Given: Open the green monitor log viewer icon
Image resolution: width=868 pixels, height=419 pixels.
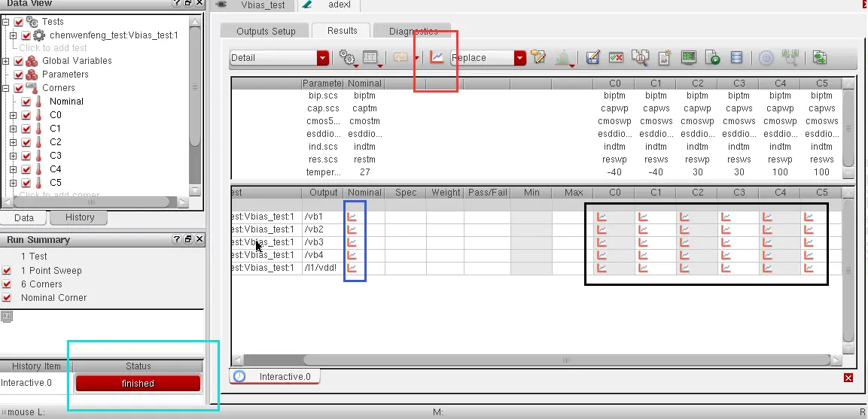Looking at the screenshot, I should [688, 57].
